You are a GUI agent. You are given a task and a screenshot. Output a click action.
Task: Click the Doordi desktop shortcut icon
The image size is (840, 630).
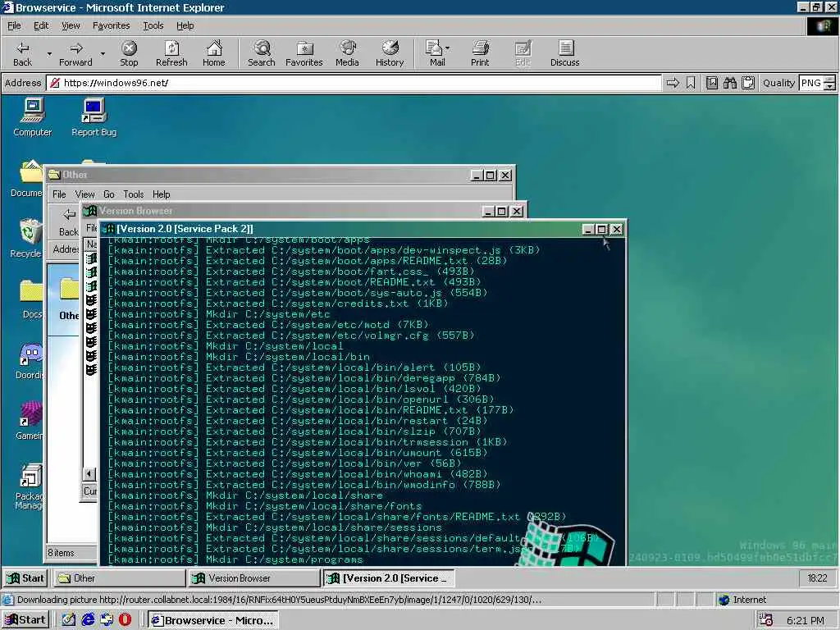click(x=30, y=360)
